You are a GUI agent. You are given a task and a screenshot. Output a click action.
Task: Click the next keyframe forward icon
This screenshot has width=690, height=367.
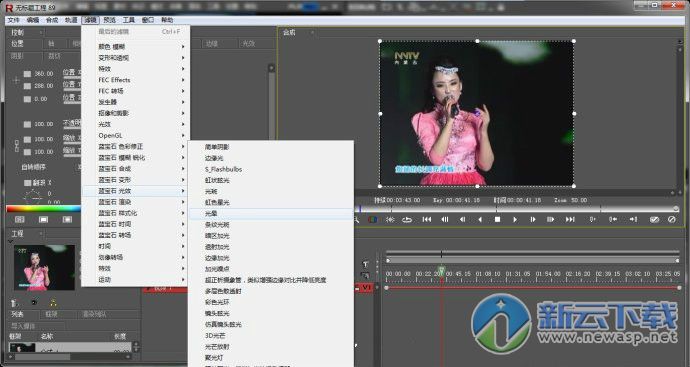click(550, 219)
